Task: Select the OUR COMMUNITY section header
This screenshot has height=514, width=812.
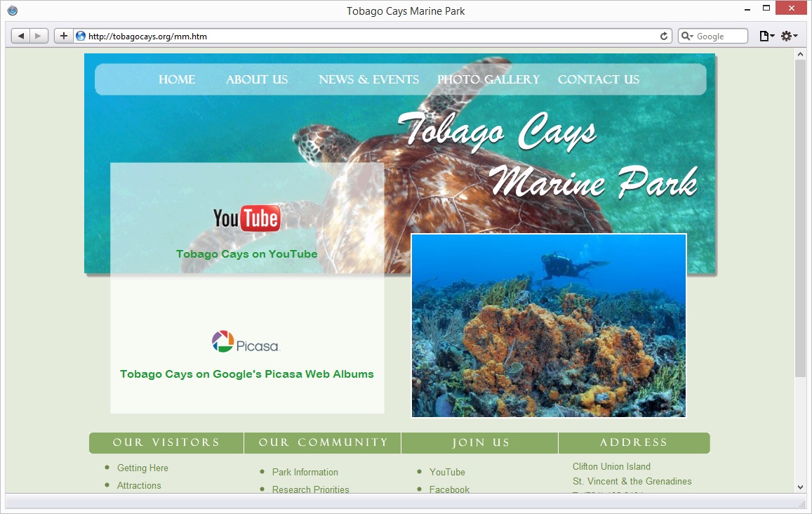Action: [x=323, y=442]
